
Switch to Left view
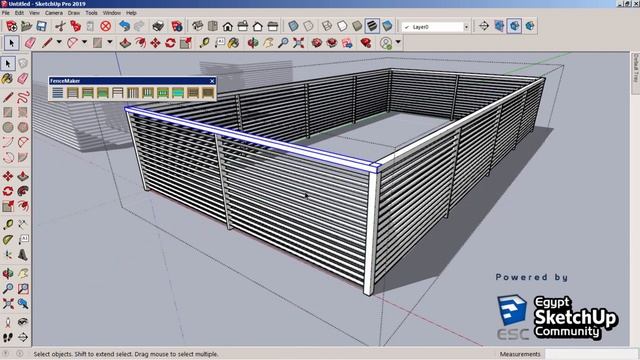273,27
